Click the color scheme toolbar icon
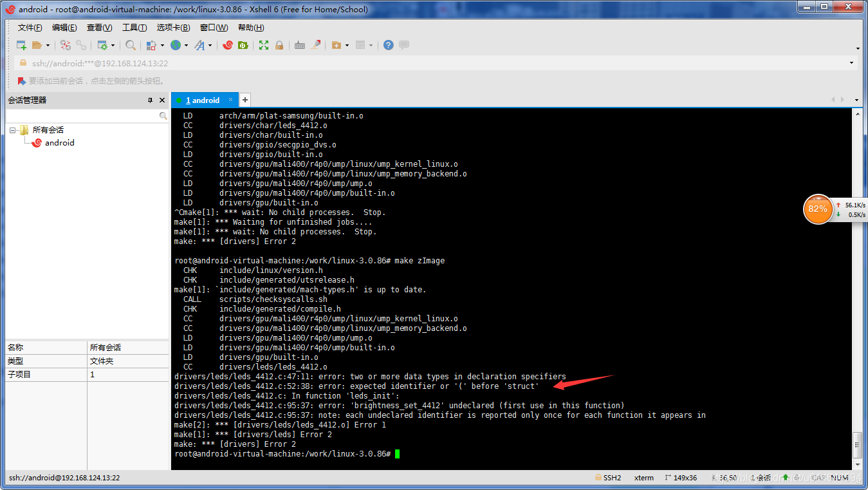This screenshot has width=868, height=490. click(151, 45)
